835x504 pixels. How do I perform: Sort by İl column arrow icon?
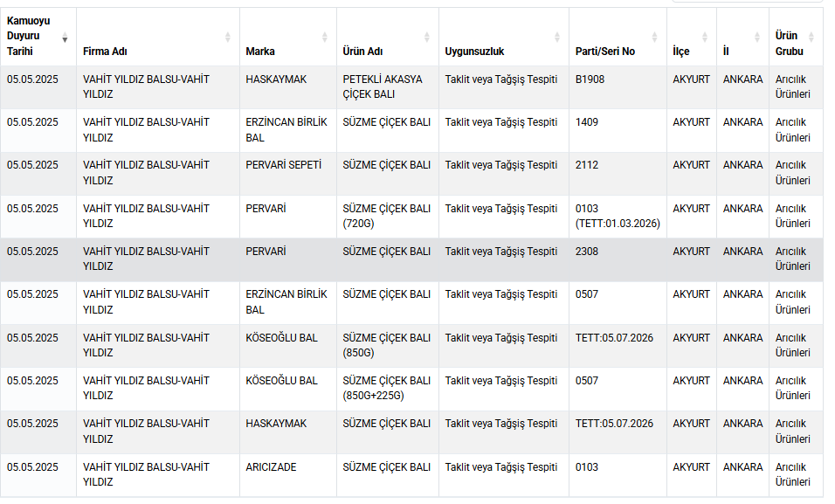[x=756, y=38]
